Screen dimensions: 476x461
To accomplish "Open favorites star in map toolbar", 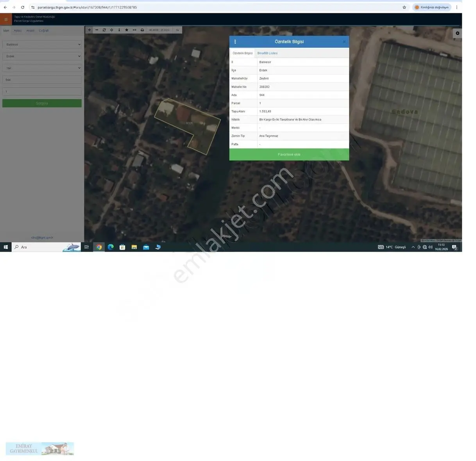I will (127, 30).
